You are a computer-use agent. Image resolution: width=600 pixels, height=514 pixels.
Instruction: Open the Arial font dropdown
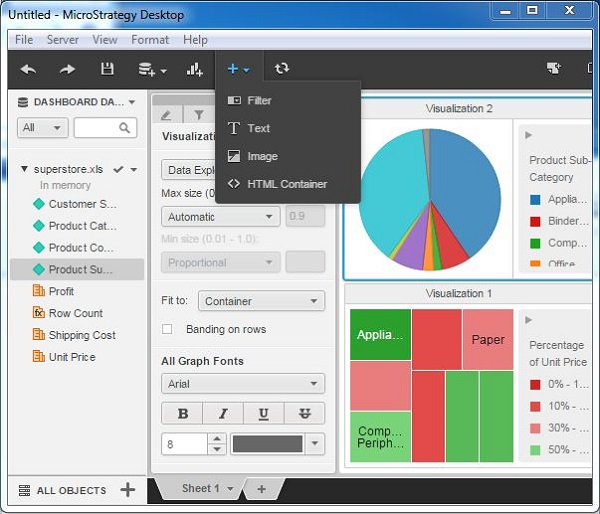pos(243,384)
